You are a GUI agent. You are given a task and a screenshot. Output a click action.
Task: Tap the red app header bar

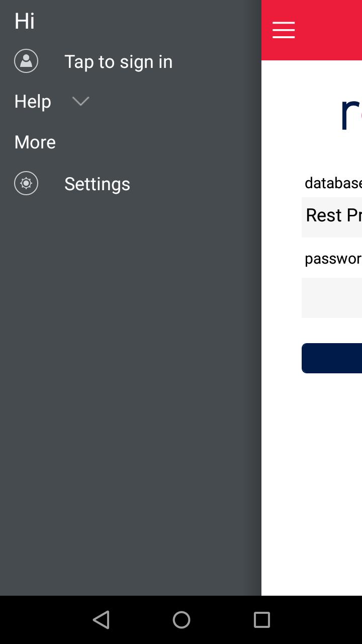click(312, 30)
